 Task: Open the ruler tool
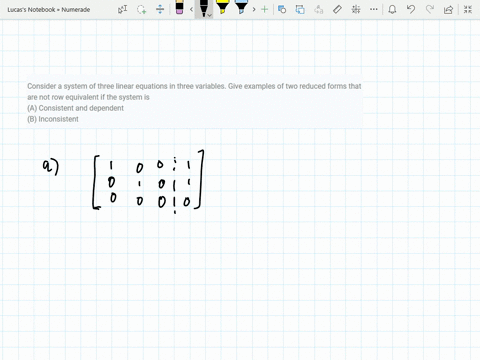pos(337,9)
